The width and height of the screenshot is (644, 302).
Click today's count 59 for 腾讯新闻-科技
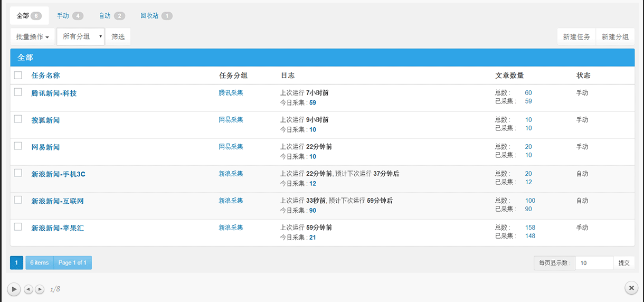coord(312,102)
